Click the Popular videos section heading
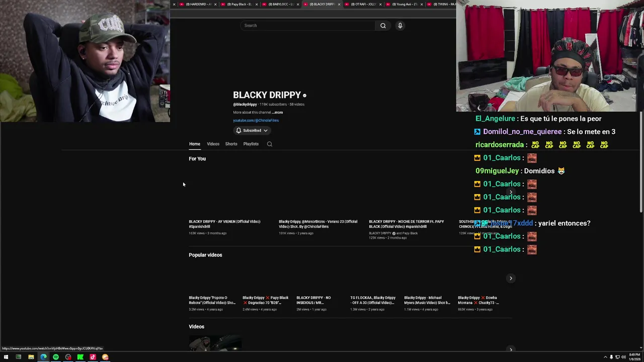Screen dimensions: 644x362 pos(205,255)
